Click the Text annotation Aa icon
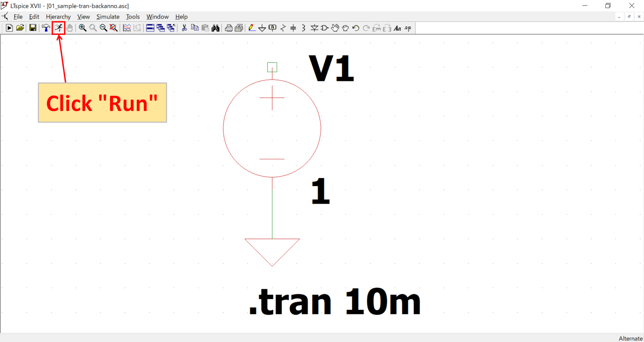 [x=397, y=28]
